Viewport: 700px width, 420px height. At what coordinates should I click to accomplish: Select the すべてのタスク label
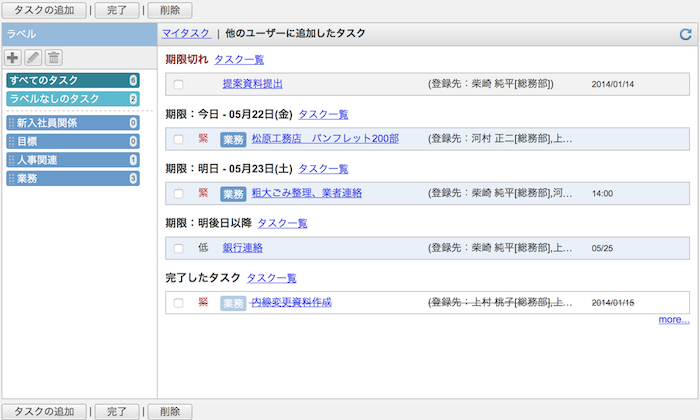73,80
